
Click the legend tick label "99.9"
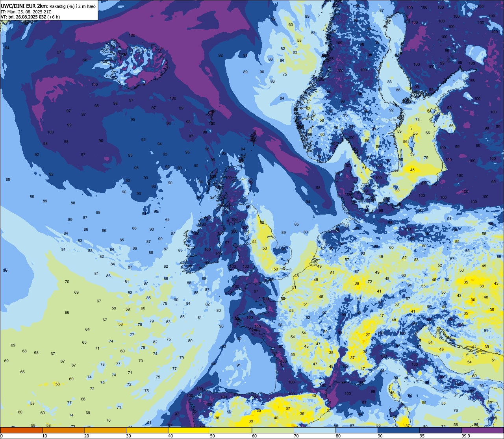[466, 436]
